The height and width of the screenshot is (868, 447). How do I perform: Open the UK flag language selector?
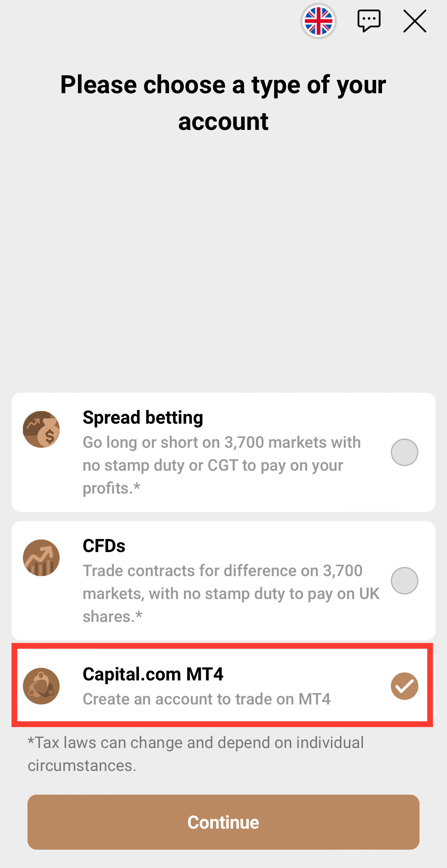[x=318, y=21]
